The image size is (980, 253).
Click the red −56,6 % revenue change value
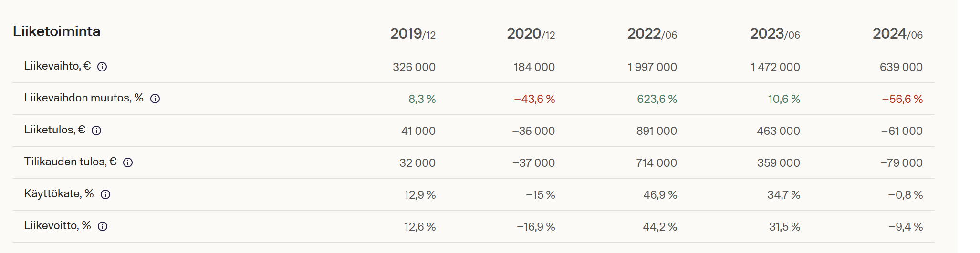click(x=902, y=99)
